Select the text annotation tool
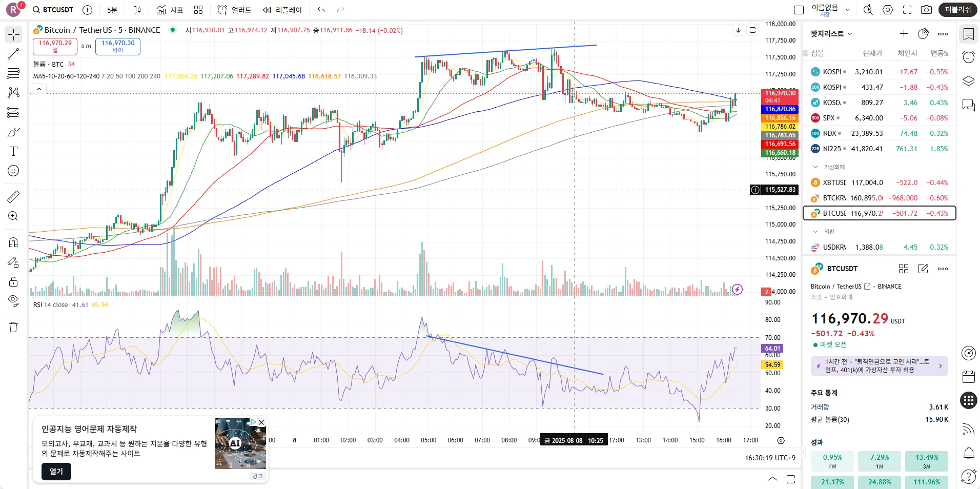 click(x=13, y=151)
